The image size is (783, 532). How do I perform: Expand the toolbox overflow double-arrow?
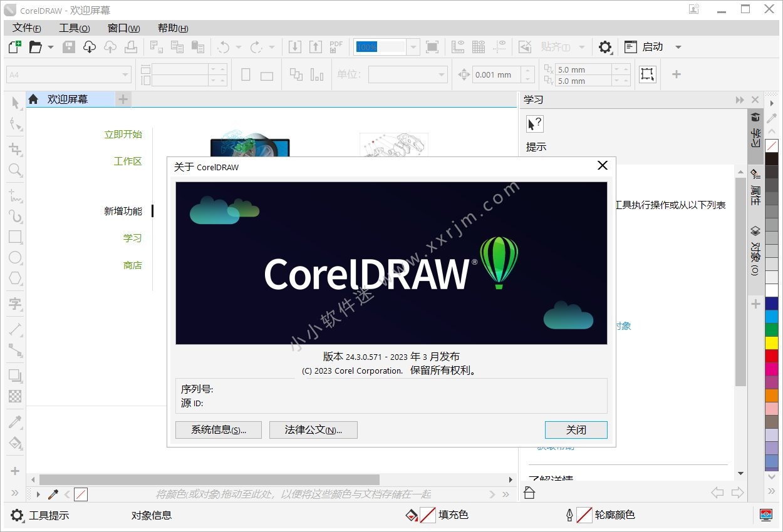(15, 493)
